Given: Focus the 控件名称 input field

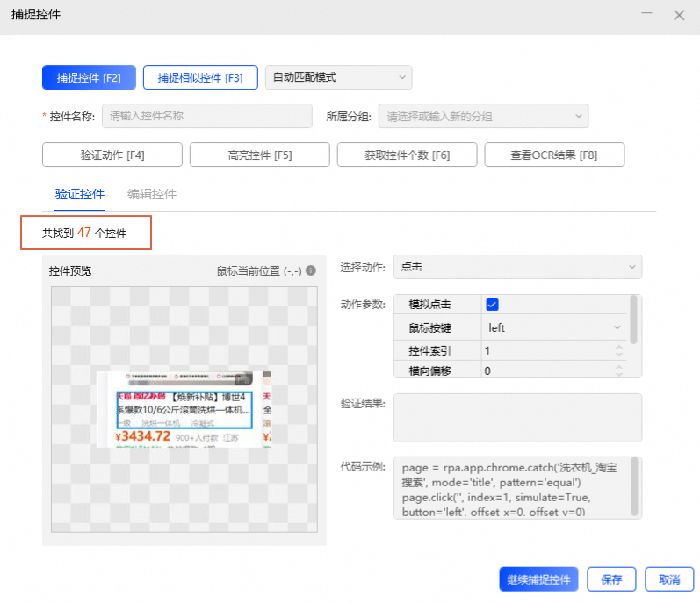Looking at the screenshot, I should 206,117.
